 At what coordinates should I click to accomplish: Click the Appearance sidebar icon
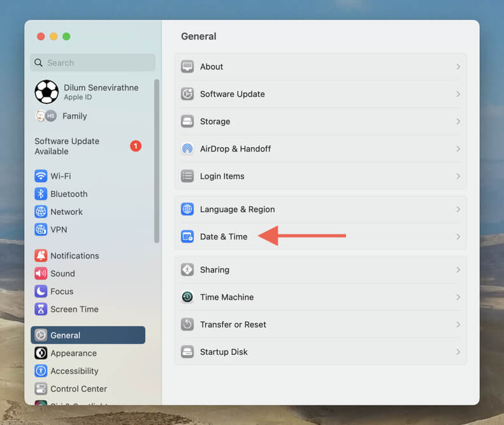pos(41,353)
